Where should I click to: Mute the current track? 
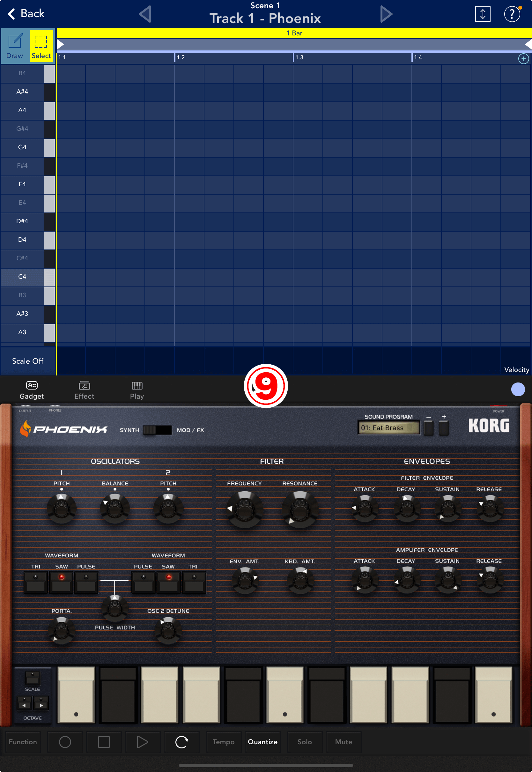click(x=344, y=742)
